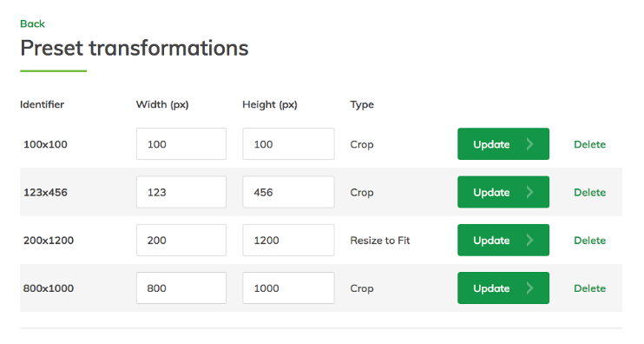Delete the 100x100 preset
This screenshot has width=644, height=344.
[590, 144]
